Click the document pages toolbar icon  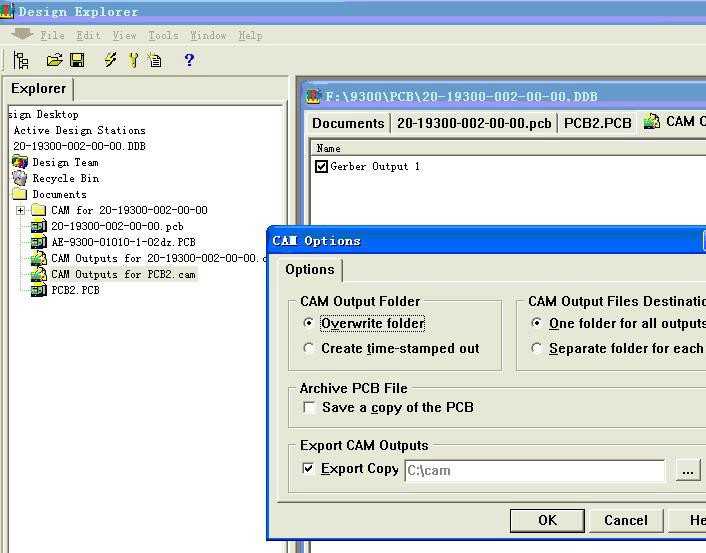(x=155, y=60)
